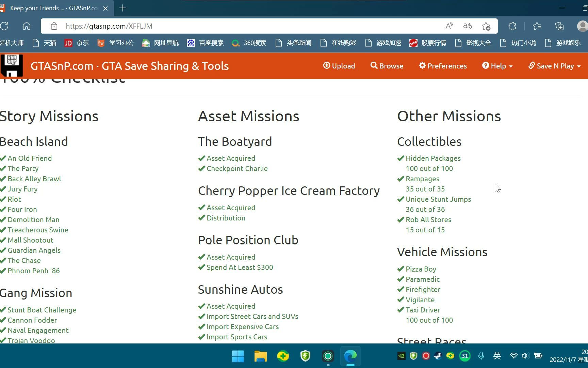Viewport: 588px width, 368px height.
Task: Click 'Spend At Least $300' entry
Action: click(240, 267)
